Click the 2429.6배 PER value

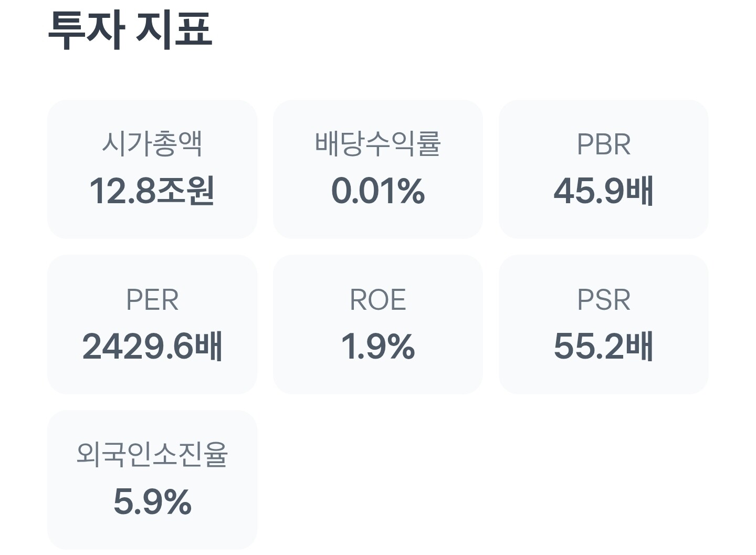(x=152, y=347)
